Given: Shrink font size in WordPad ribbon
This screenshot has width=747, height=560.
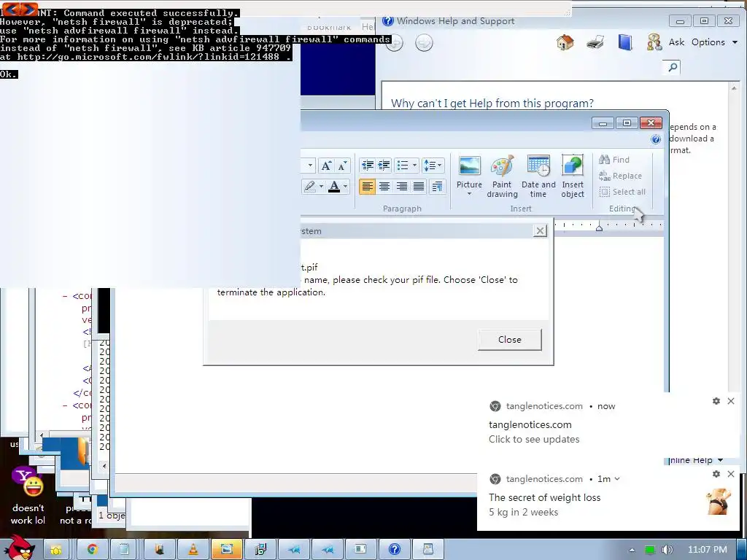Looking at the screenshot, I should pyautogui.click(x=343, y=166).
